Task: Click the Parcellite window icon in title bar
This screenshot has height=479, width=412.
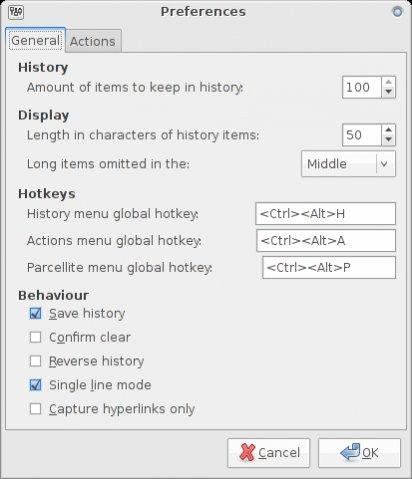Action: point(16,12)
